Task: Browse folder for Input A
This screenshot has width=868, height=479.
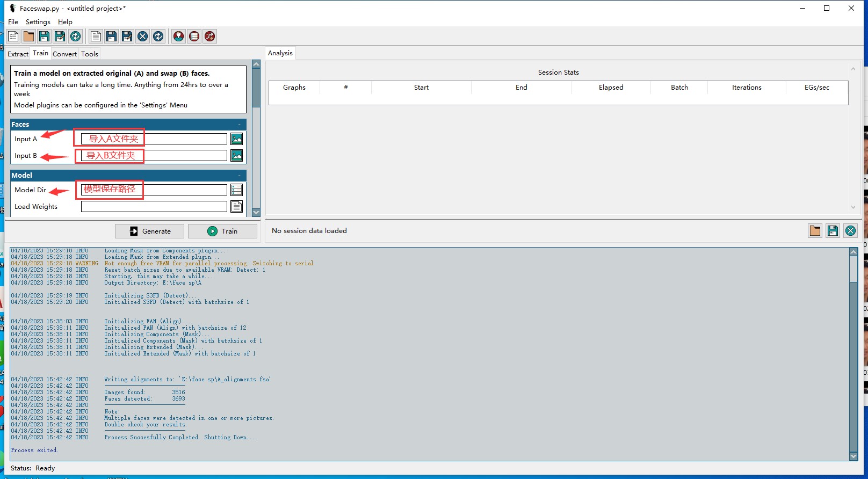Action: [x=236, y=139]
